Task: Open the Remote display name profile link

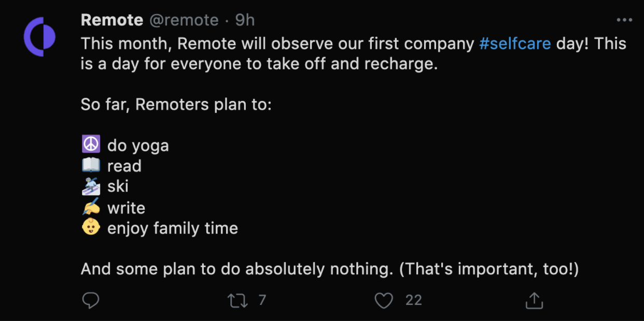Action: [x=111, y=20]
